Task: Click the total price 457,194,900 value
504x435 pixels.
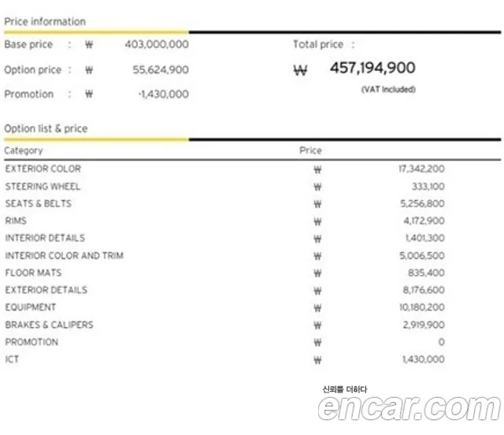Action: tap(372, 69)
